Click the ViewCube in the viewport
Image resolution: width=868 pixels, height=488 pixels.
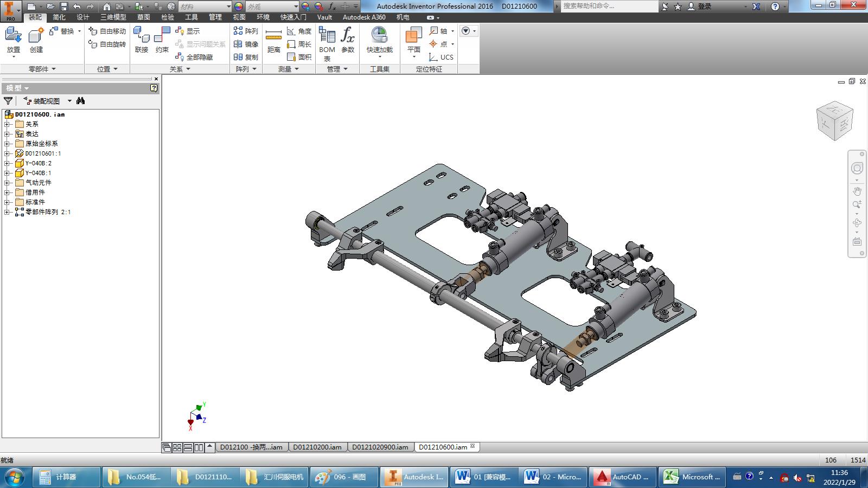tap(834, 120)
